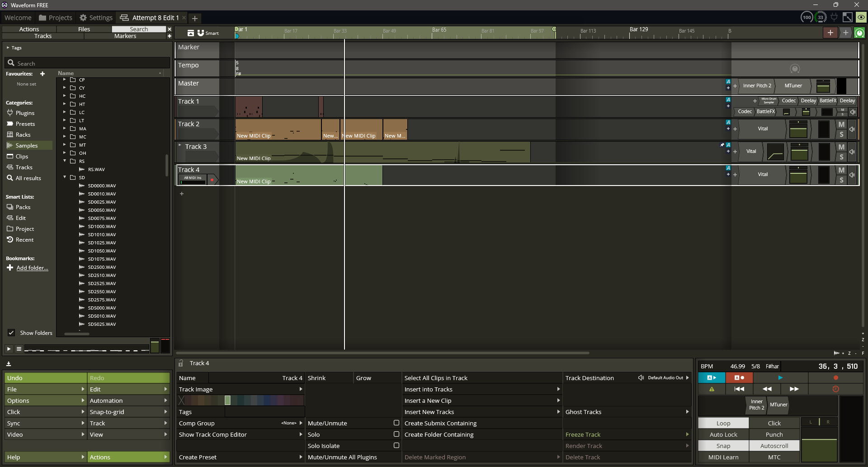Click the red retrospective record clock icon
Image resolution: width=868 pixels, height=467 pixels.
[835, 389]
